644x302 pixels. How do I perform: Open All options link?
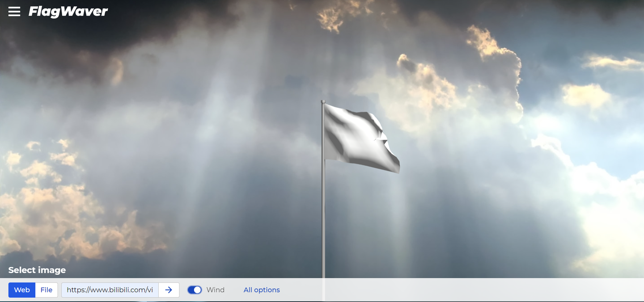click(x=262, y=290)
